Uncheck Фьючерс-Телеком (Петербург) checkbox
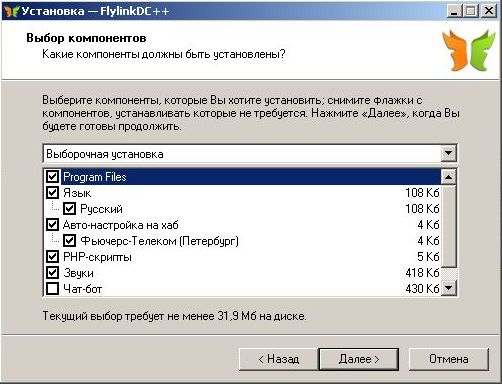This screenshot has width=502, height=384. [69, 241]
